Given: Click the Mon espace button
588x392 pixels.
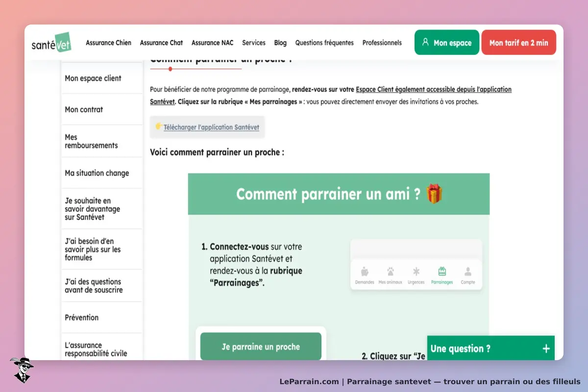Looking at the screenshot, I should click(x=447, y=43).
